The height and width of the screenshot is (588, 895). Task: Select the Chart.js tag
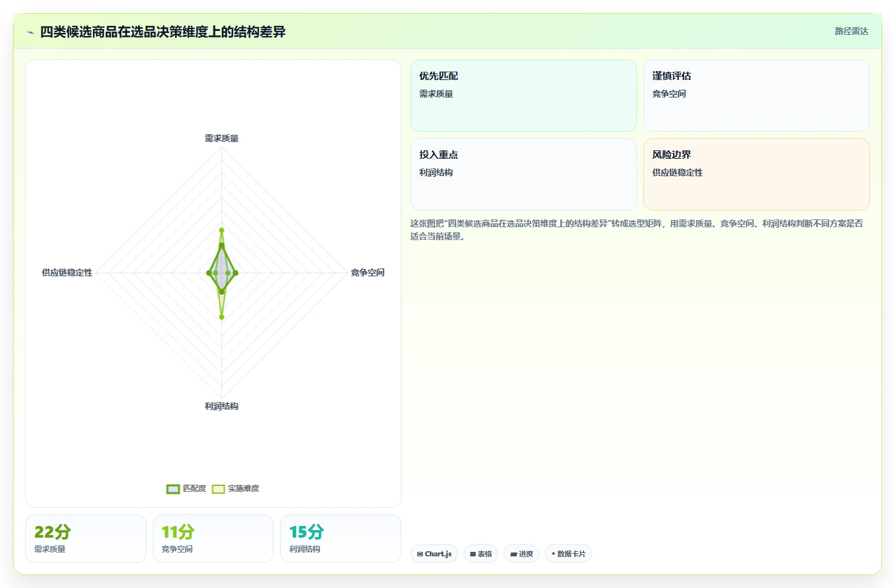[x=434, y=554]
